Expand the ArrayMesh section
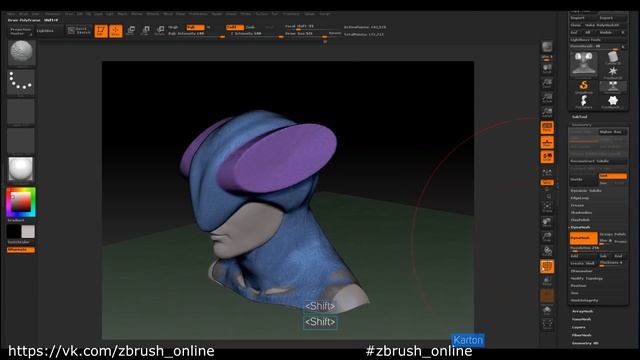The width and height of the screenshot is (640, 360). [x=582, y=311]
